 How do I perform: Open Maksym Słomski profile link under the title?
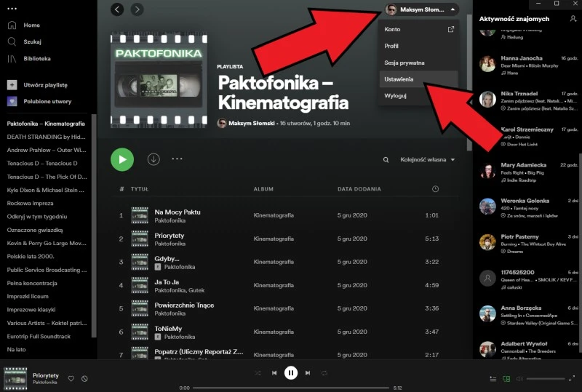(252, 123)
